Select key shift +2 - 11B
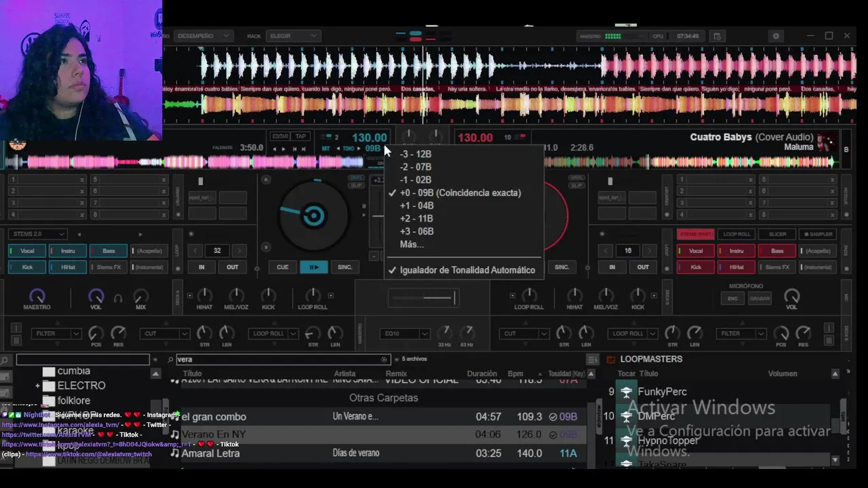Image resolution: width=868 pixels, height=488 pixels. tap(416, 218)
